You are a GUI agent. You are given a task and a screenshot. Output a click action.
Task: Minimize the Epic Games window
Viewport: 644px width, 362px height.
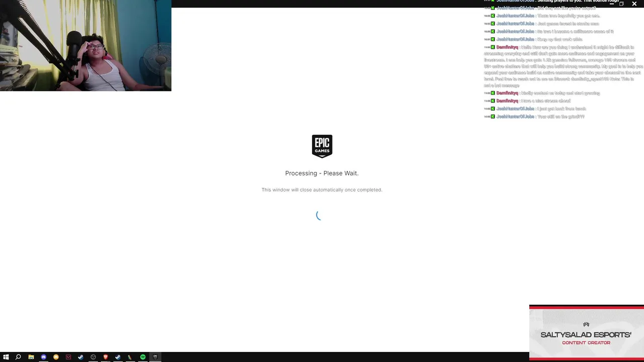612,4
